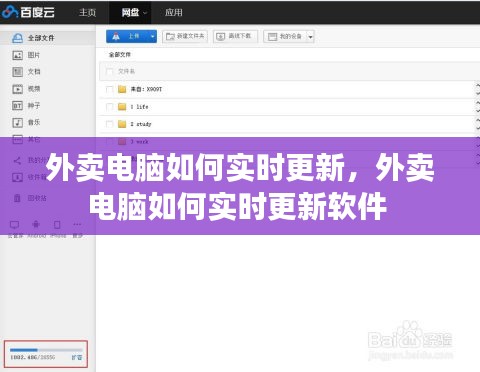Open the 应用 tab
This screenshot has width=480, height=372.
coord(174,12)
